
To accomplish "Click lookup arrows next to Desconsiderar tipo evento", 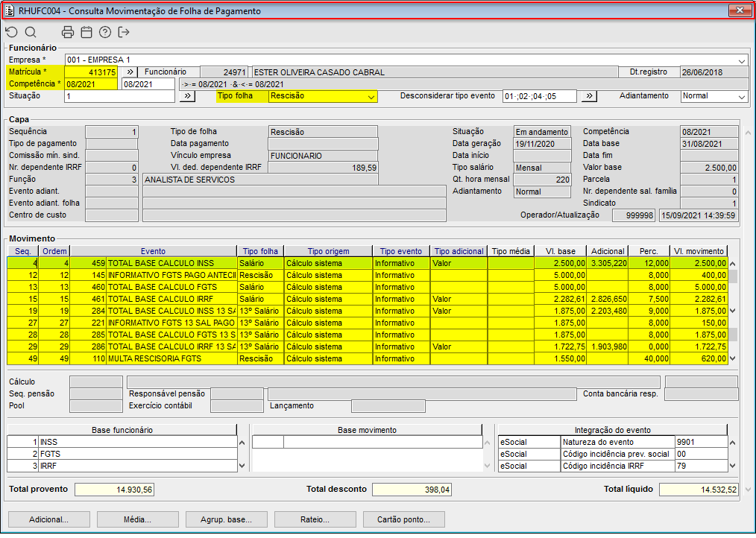I will pyautogui.click(x=589, y=96).
